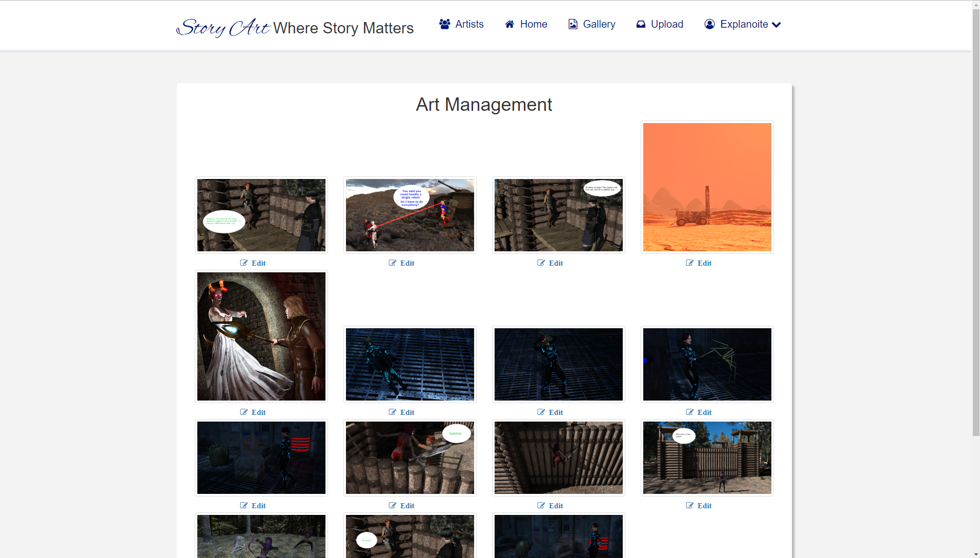Click the edit pencil icon below the horned demon woman image
Viewport: 980px width, 558px height.
244,412
